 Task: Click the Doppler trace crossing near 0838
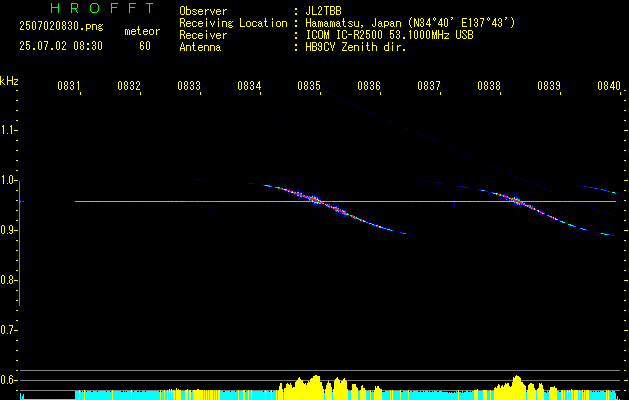(517, 201)
